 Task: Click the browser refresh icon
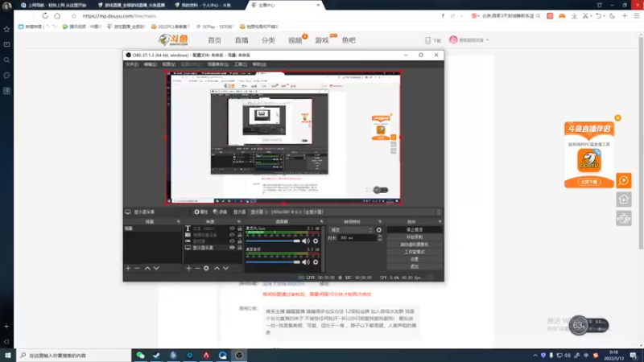(45, 15)
